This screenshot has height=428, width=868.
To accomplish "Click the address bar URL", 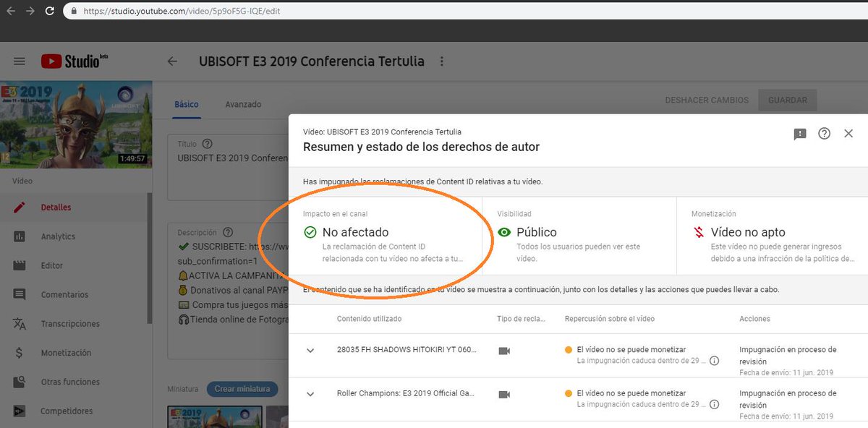I will (182, 12).
